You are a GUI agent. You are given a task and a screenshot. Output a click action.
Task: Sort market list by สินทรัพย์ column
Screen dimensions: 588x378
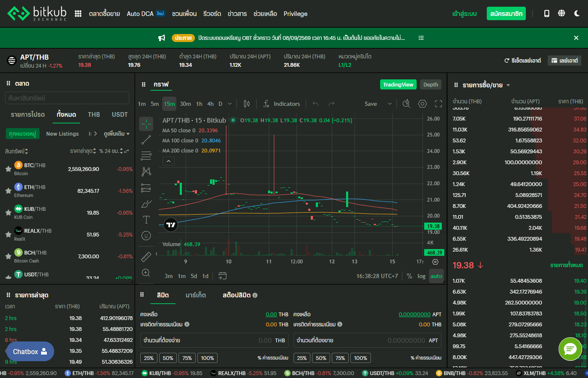click(x=16, y=151)
